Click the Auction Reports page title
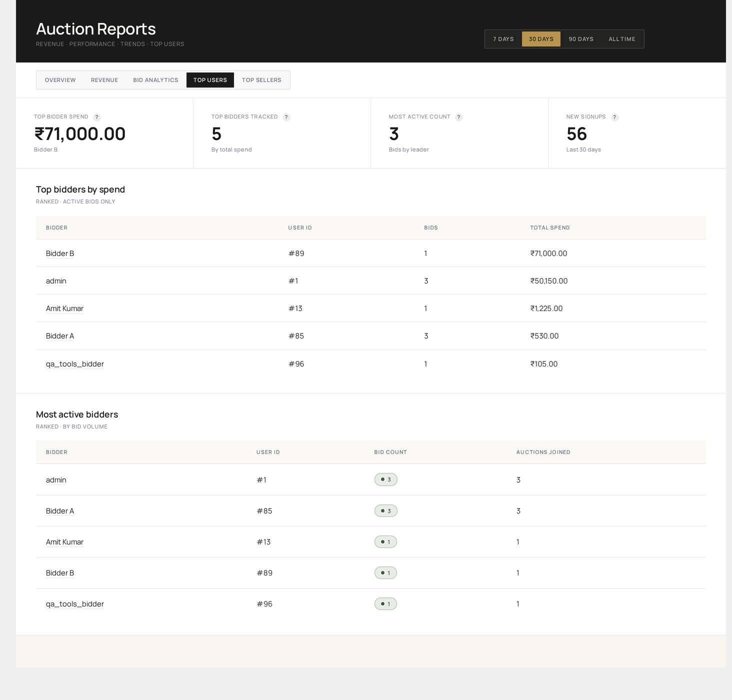The height and width of the screenshot is (700, 732). coord(96,29)
